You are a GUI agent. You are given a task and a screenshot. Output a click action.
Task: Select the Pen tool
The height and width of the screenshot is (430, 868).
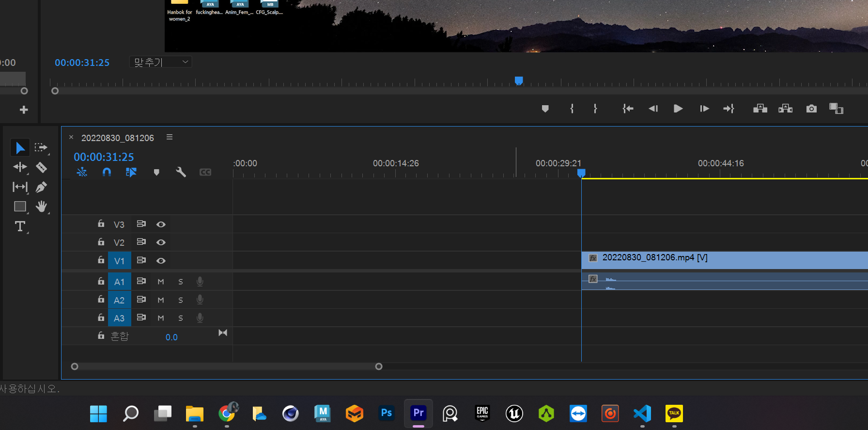click(41, 187)
